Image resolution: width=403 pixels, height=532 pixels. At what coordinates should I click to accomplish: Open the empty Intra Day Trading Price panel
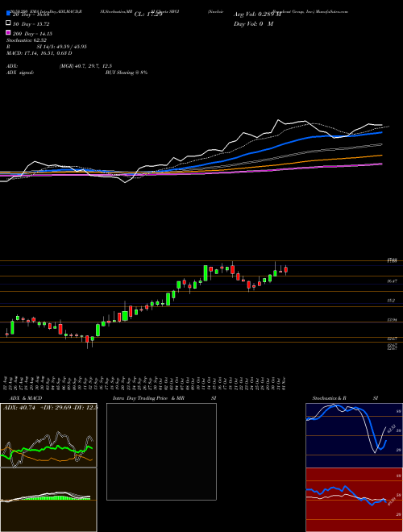click(161, 451)
